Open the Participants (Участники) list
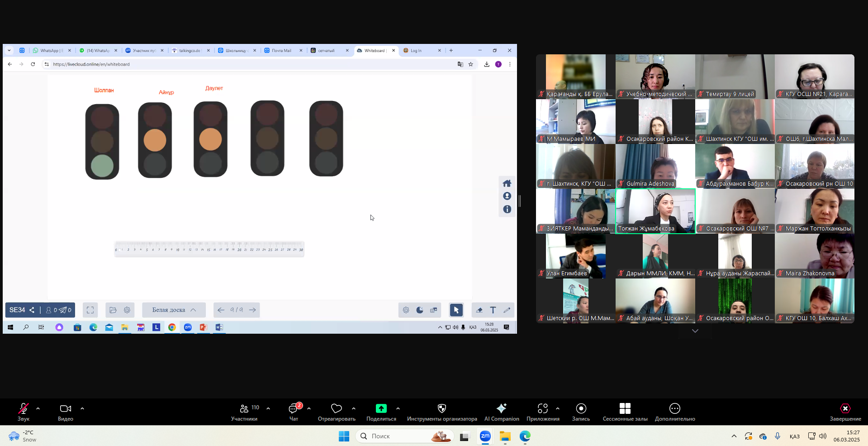The width and height of the screenshot is (868, 446). (x=245, y=408)
